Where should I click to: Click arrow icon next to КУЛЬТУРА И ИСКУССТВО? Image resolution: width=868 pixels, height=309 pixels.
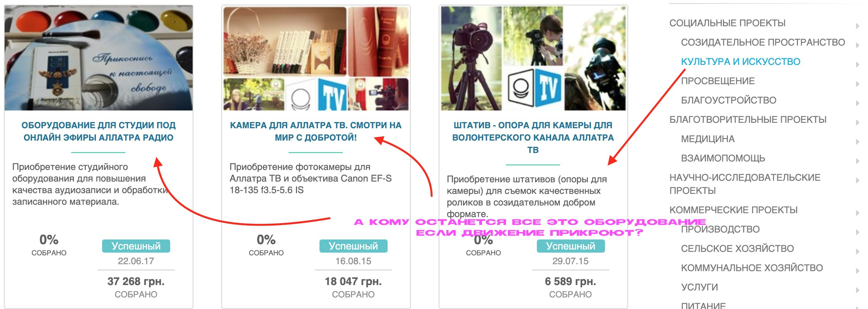tap(858, 65)
